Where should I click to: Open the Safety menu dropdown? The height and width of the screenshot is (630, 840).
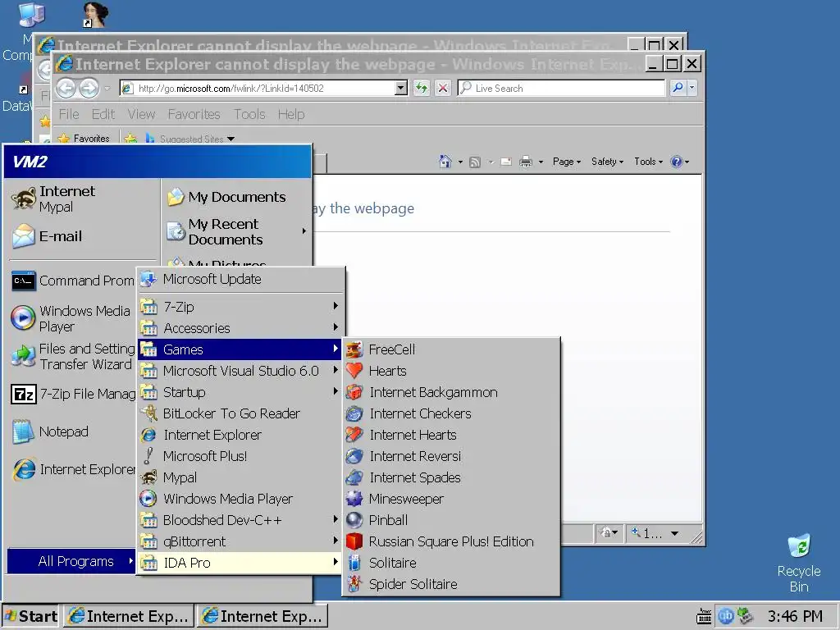tap(607, 162)
